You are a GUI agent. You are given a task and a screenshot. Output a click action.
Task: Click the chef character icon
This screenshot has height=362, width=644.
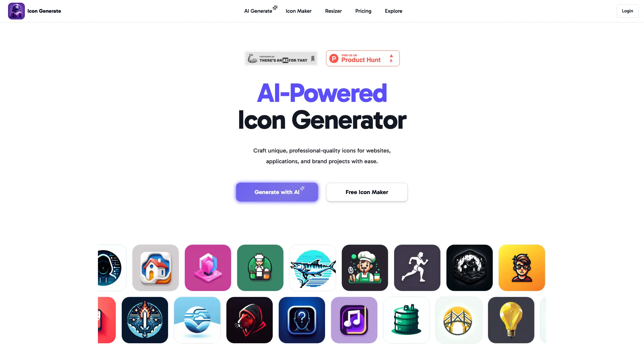[260, 267]
